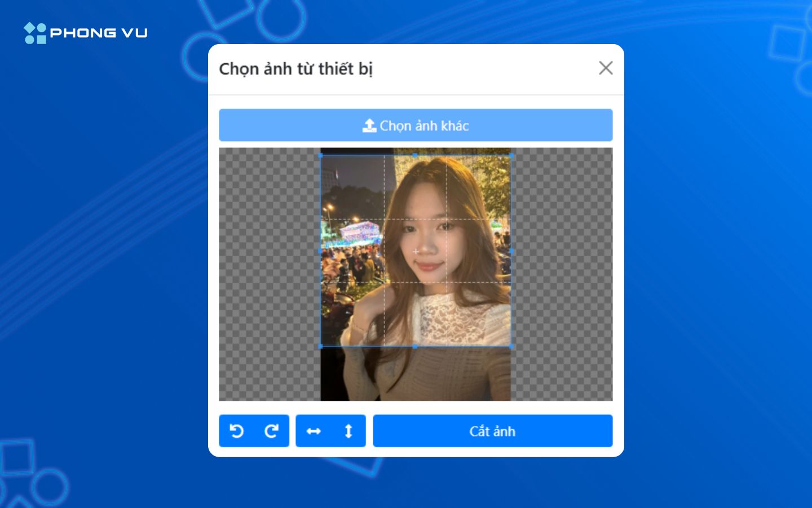Click the Chọn ảnh khác button
This screenshot has width=812, height=508.
pyautogui.click(x=416, y=125)
